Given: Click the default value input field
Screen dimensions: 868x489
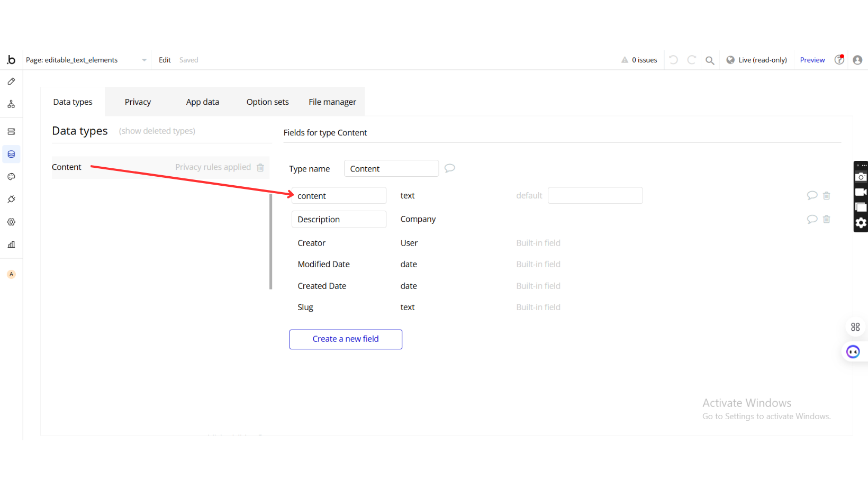Looking at the screenshot, I should pyautogui.click(x=595, y=195).
